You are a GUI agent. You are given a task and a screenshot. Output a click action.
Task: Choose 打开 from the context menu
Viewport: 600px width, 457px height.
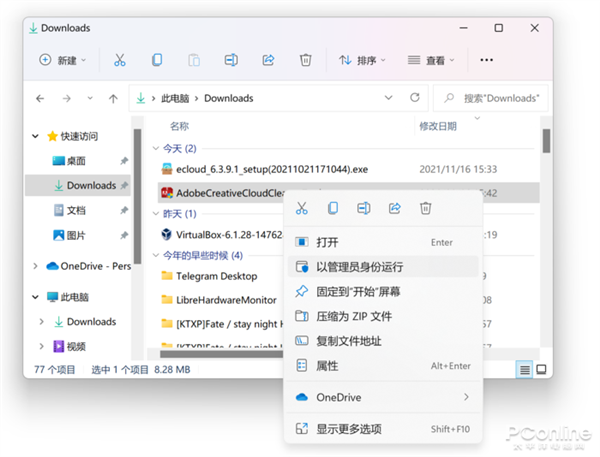[383, 242]
